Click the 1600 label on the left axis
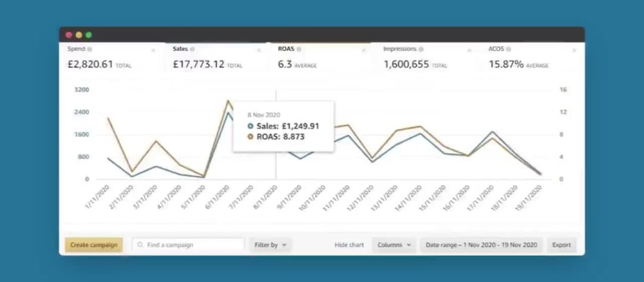The width and height of the screenshot is (644, 282). [81, 135]
